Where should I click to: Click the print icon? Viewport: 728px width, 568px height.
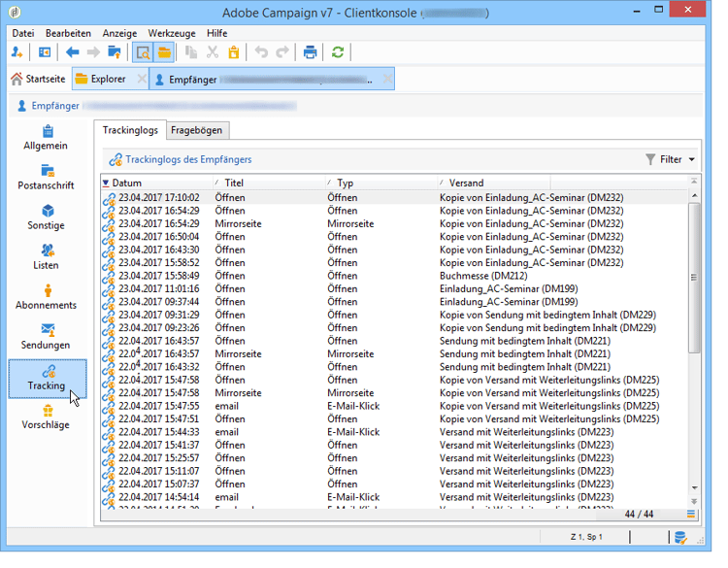point(311,52)
